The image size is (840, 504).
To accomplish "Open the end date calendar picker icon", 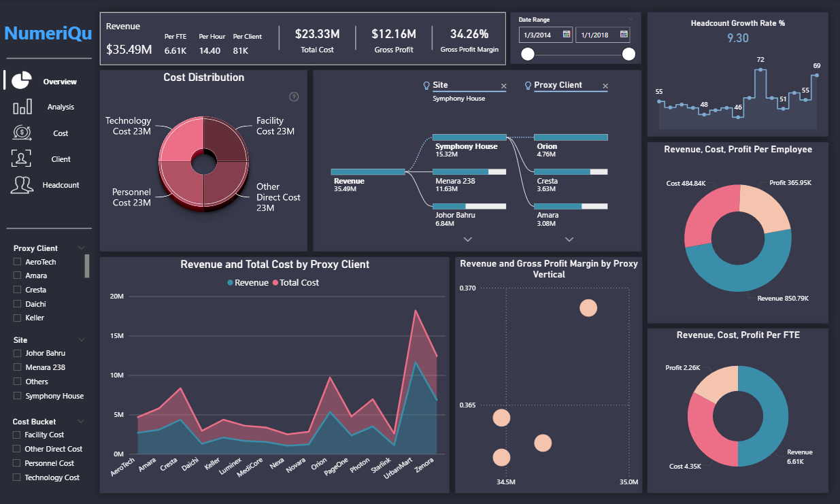I will (x=623, y=34).
